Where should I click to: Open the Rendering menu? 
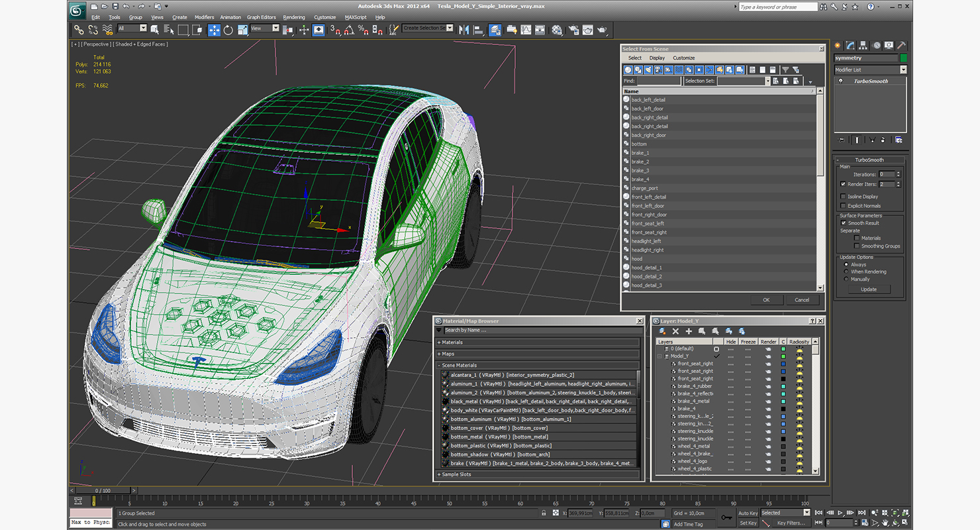click(x=294, y=17)
